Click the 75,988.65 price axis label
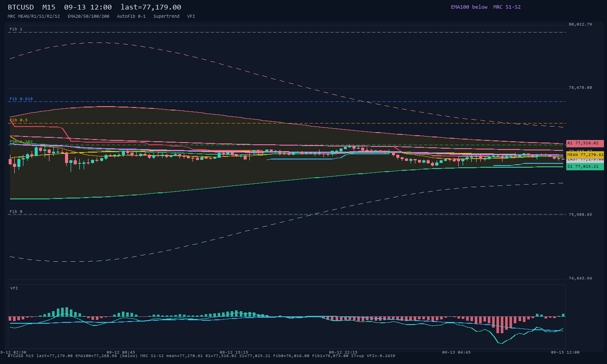The image size is (607, 364). click(580, 214)
